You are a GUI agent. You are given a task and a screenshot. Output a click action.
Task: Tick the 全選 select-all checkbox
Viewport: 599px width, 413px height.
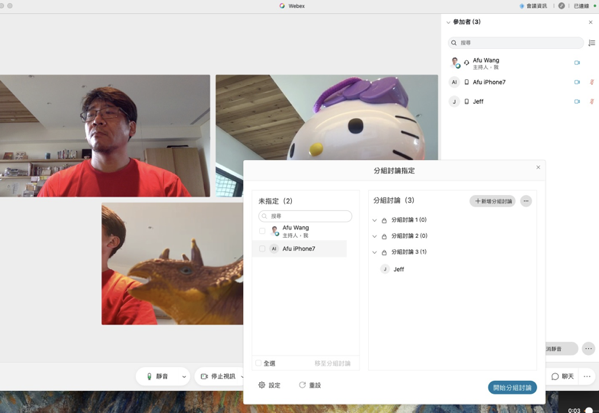pos(259,363)
